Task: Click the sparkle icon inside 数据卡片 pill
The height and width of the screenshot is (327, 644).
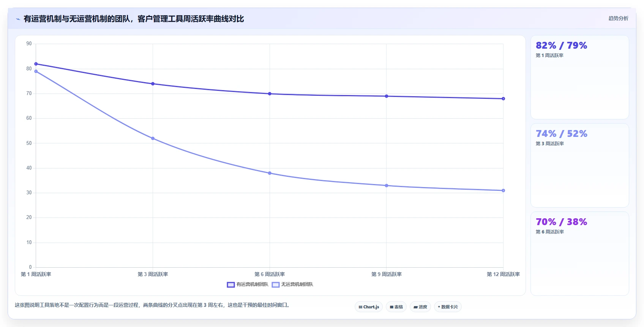Action: pos(439,307)
